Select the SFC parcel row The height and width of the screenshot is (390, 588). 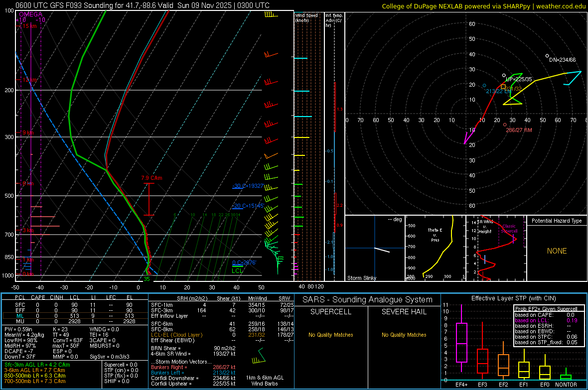pyautogui.click(x=75, y=305)
